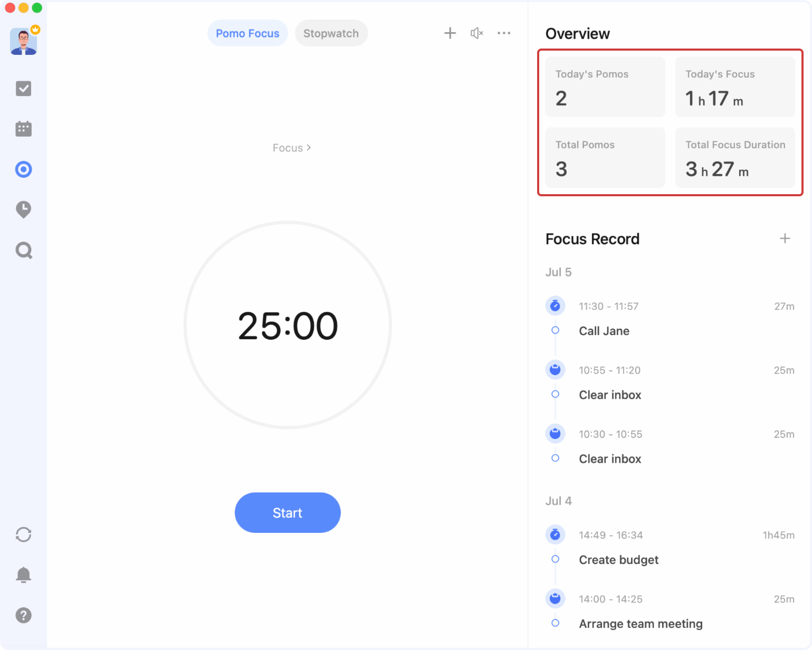The image size is (812, 650).
Task: Switch to the Stopwatch tab
Action: [331, 33]
